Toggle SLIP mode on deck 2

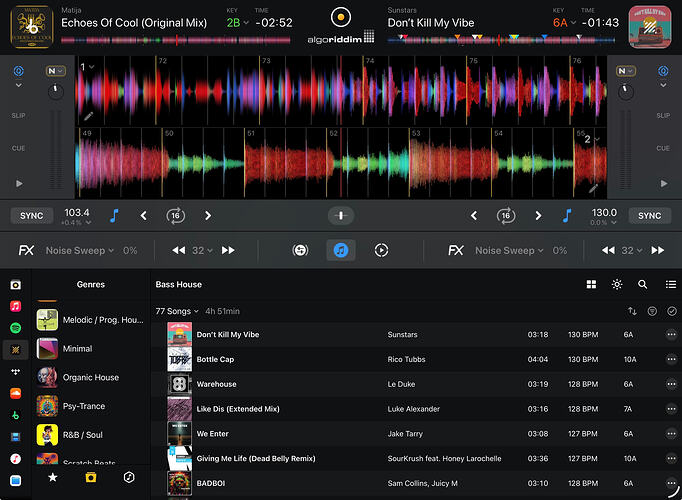coord(663,116)
